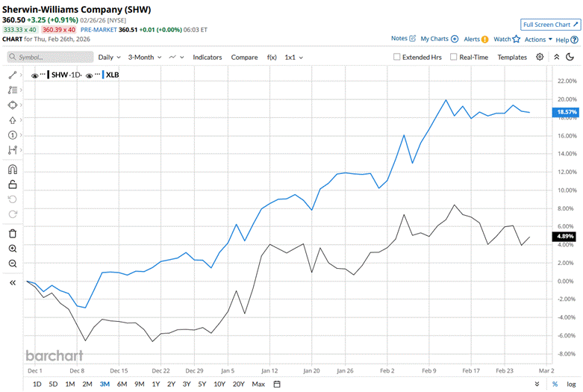Open the SHW series options menu
The width and height of the screenshot is (583, 392).
(x=43, y=74)
